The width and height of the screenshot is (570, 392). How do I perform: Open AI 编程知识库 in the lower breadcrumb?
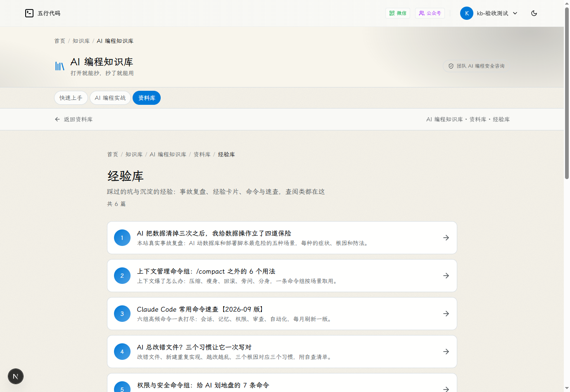point(168,154)
